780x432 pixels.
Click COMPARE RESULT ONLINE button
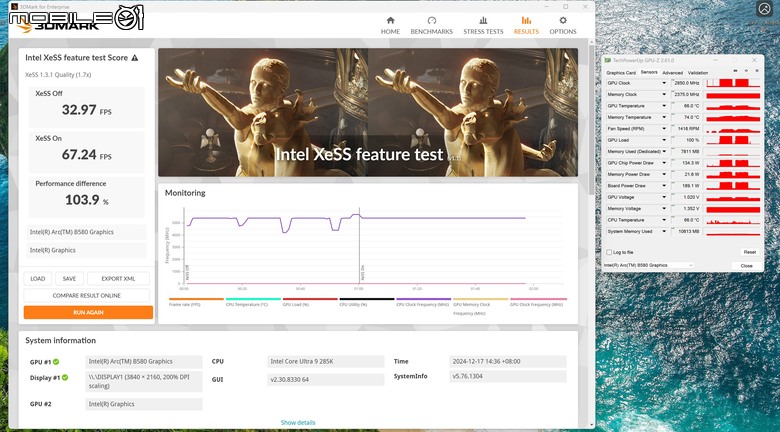coord(87,296)
